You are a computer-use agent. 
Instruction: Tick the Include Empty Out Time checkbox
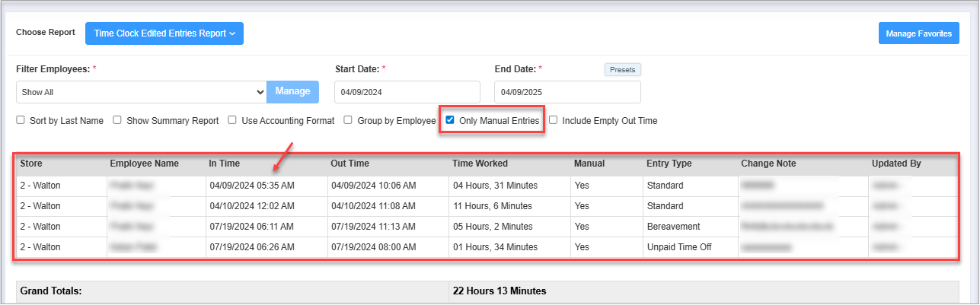[554, 120]
